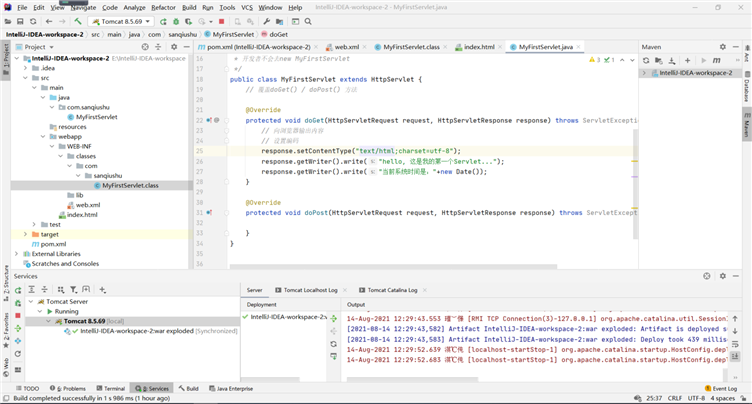This screenshot has height=404, width=752.
Task: Toggle soft-wrap icon beside server output
Action: point(735,344)
